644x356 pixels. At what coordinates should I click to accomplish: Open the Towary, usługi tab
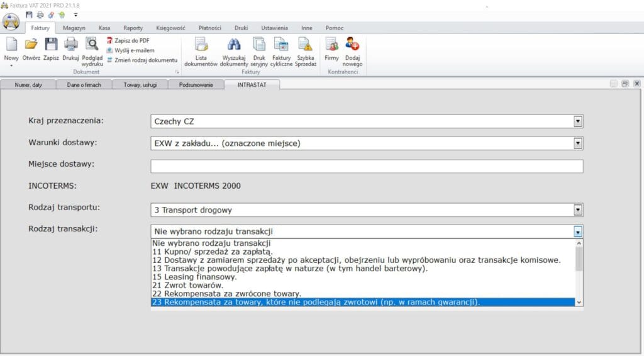(x=140, y=84)
